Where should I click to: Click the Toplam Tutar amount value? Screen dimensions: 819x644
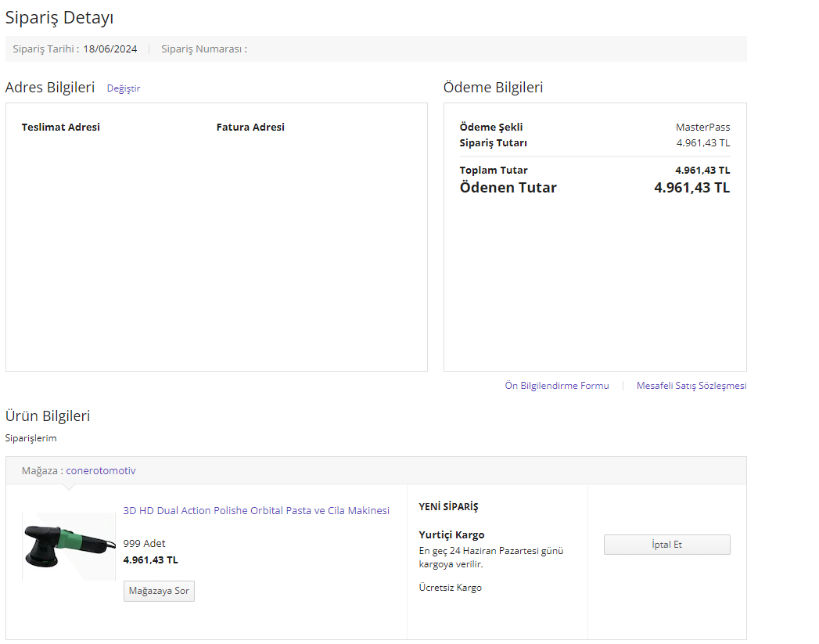[702, 171]
